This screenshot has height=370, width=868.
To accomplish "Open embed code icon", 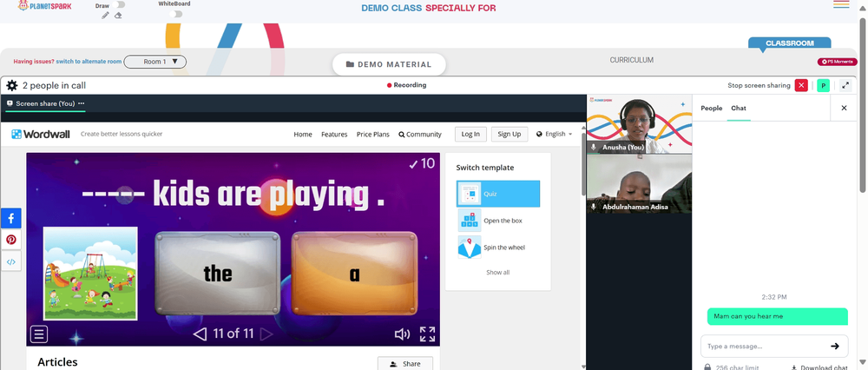I will [11, 261].
